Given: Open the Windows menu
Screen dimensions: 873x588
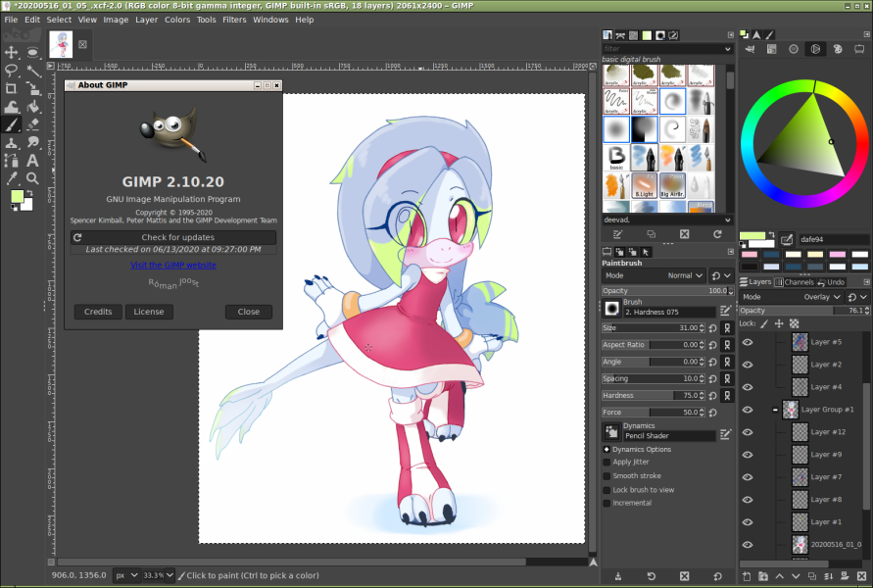Looking at the screenshot, I should (x=270, y=20).
